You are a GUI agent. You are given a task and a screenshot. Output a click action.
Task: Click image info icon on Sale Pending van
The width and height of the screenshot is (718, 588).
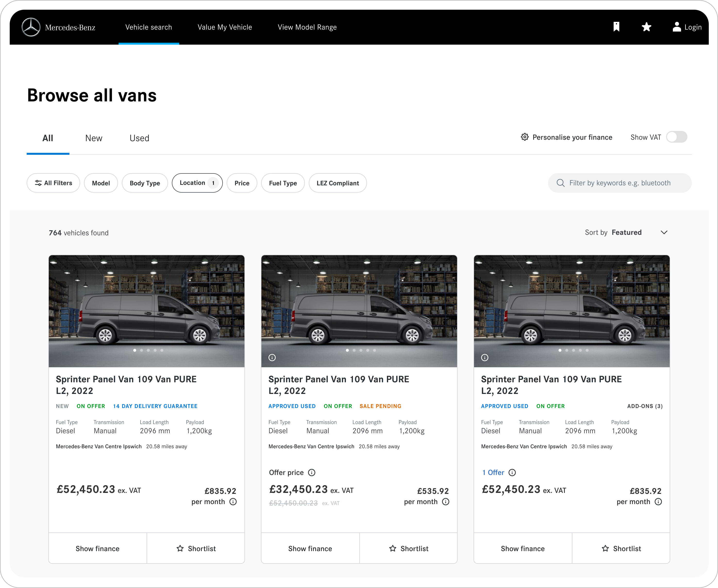click(x=272, y=358)
